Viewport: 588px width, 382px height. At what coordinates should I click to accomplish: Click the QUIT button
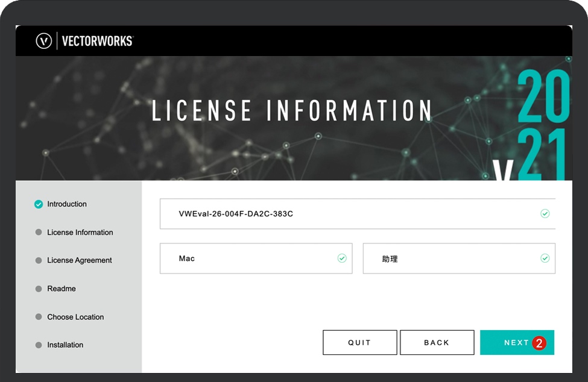pos(359,342)
